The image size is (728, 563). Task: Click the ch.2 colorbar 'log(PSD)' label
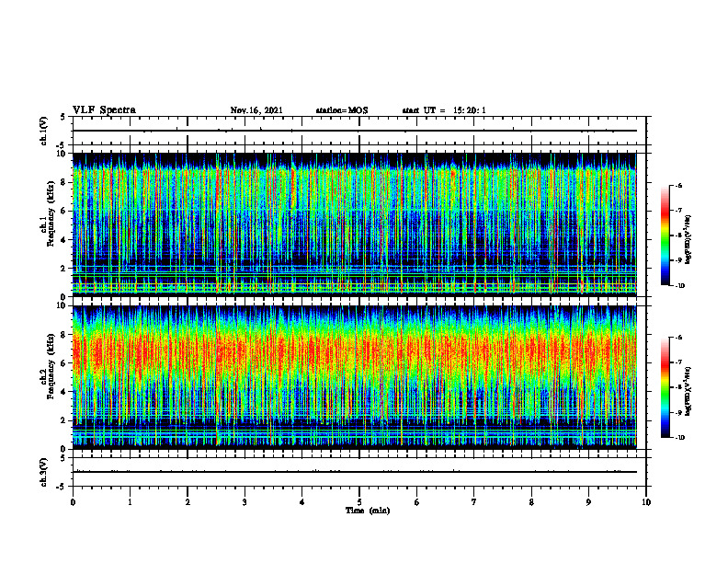click(x=688, y=392)
